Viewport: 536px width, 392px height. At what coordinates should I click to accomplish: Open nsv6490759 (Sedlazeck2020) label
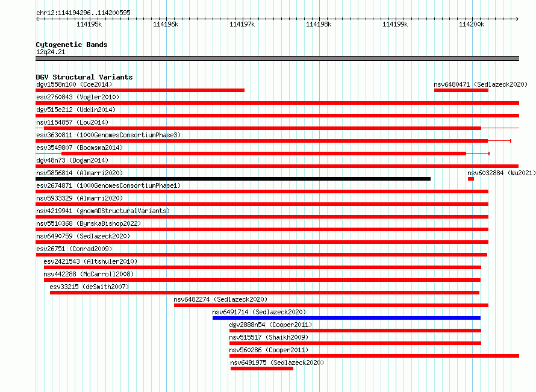click(83, 236)
